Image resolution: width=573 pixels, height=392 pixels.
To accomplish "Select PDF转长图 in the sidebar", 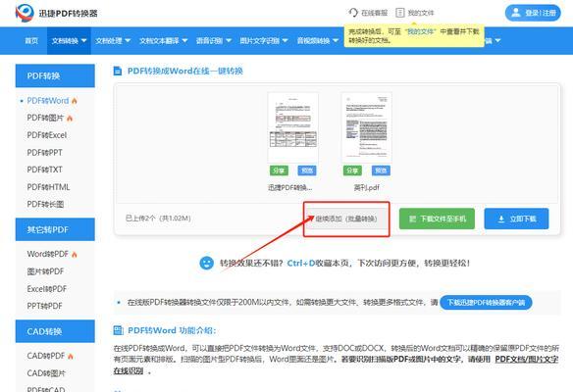I will coord(45,205).
